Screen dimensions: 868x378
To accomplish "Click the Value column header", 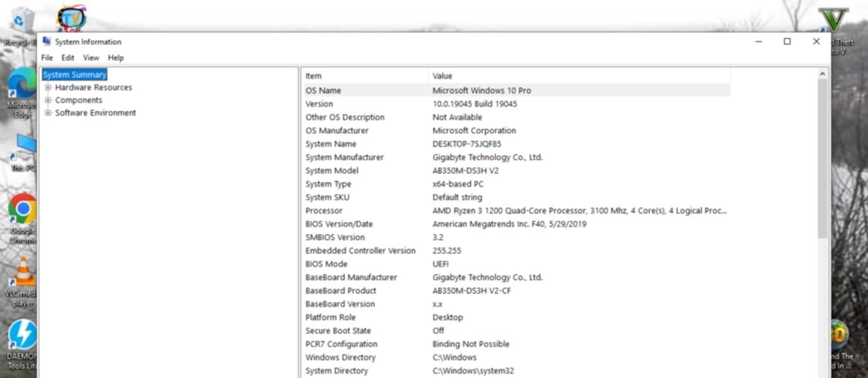I will (578, 76).
